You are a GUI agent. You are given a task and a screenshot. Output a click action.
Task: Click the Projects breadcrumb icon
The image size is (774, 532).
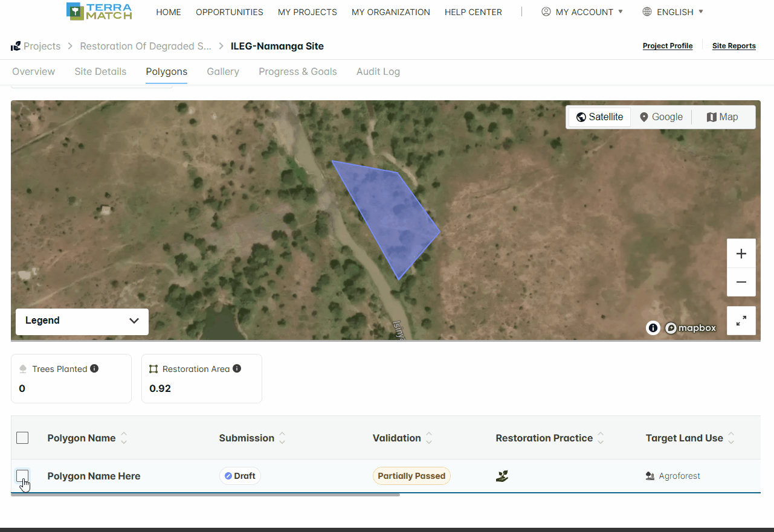16,46
